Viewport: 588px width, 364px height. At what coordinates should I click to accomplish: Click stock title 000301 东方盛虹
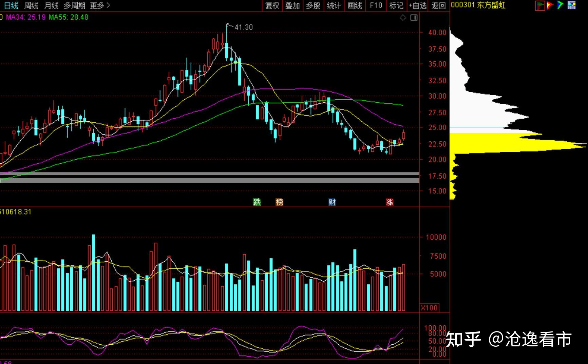coord(478,5)
